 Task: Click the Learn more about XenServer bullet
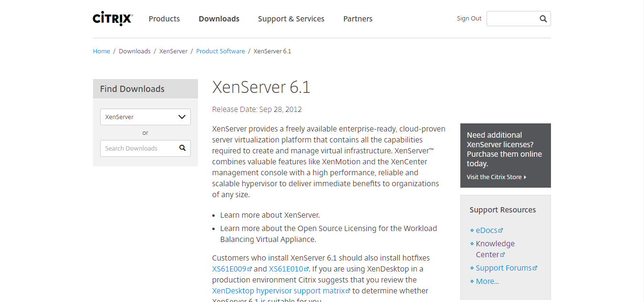(x=270, y=215)
